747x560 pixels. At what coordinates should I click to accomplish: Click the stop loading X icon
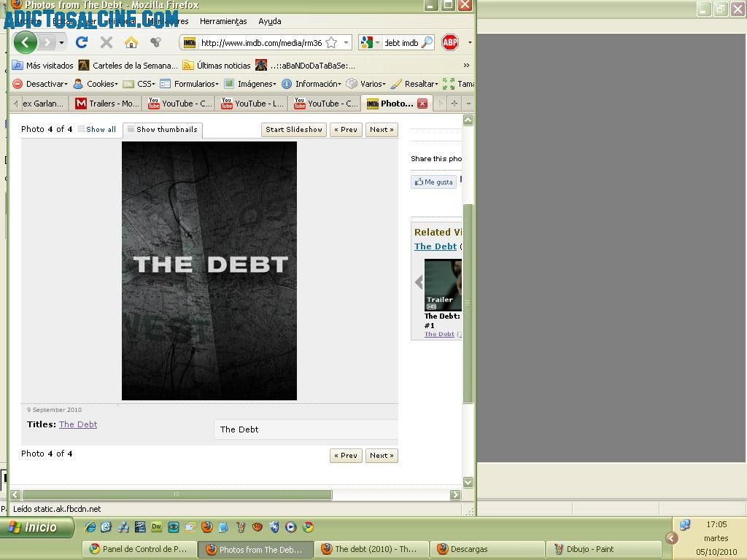point(107,43)
